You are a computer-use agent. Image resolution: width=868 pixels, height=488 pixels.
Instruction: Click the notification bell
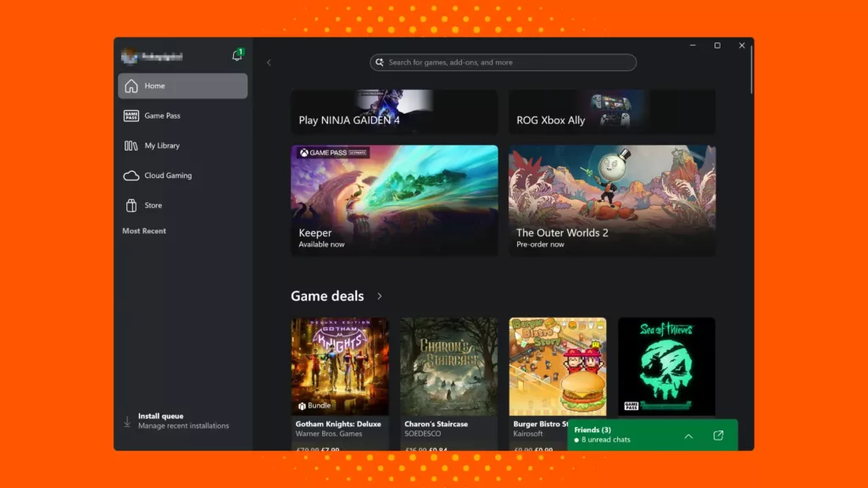(x=237, y=53)
